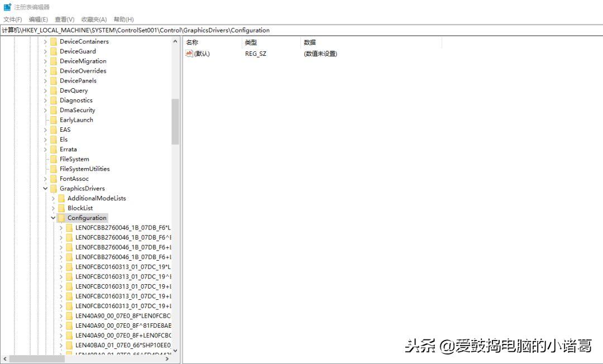Click the DeviceContainers folder icon
The image size is (603, 364).
pyautogui.click(x=54, y=41)
